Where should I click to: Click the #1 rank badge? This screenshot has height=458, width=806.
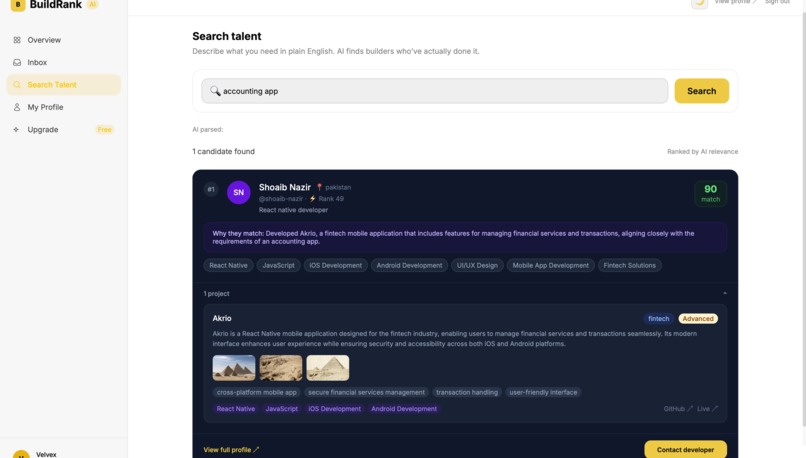[211, 190]
